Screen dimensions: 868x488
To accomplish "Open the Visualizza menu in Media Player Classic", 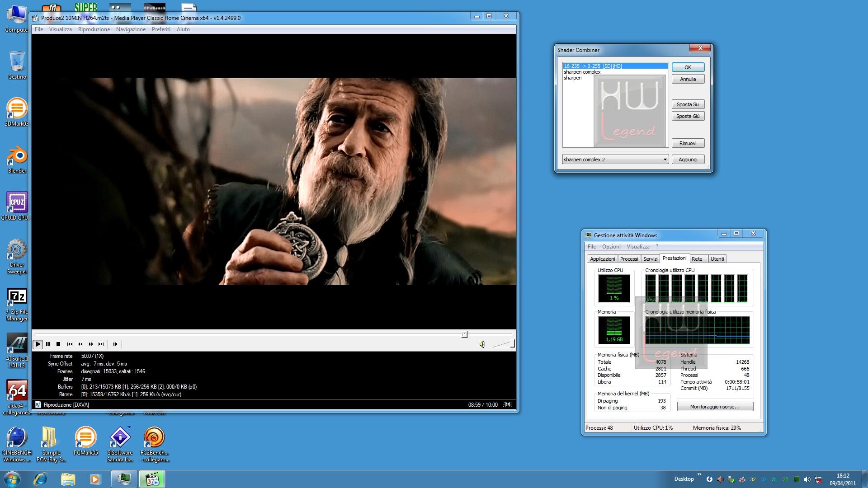I will (x=60, y=29).
